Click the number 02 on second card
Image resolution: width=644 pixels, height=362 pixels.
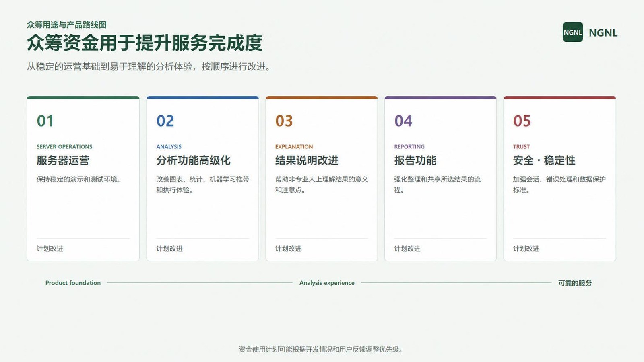165,121
